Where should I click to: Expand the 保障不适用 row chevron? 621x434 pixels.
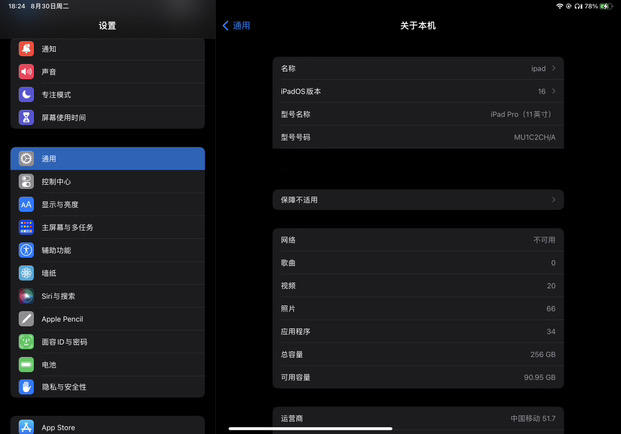554,200
